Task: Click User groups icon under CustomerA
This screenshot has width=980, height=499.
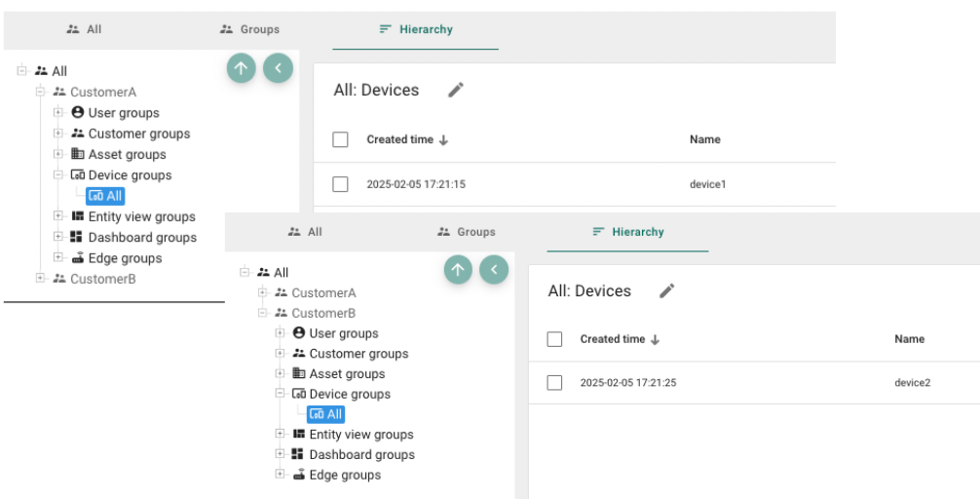Action: point(78,112)
